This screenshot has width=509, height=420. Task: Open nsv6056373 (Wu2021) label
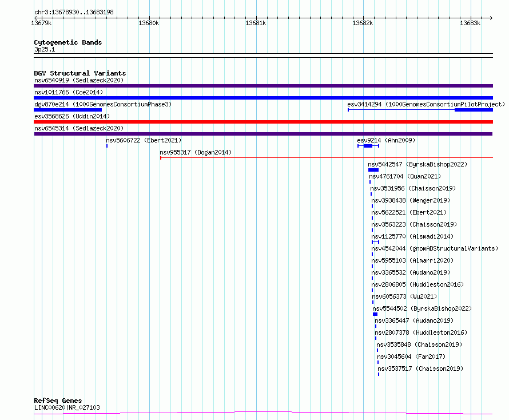404,296
